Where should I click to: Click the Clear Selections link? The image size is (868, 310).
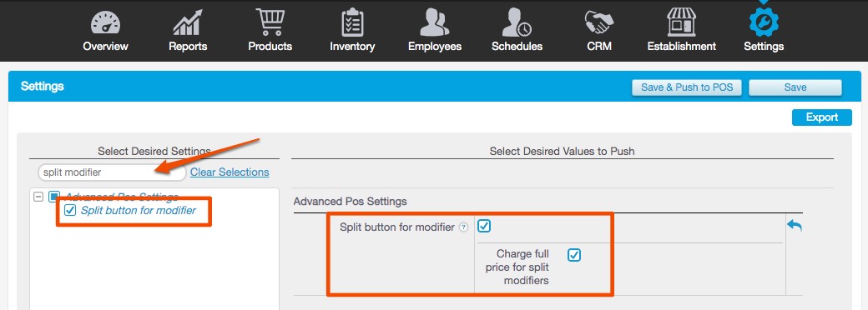(x=230, y=172)
